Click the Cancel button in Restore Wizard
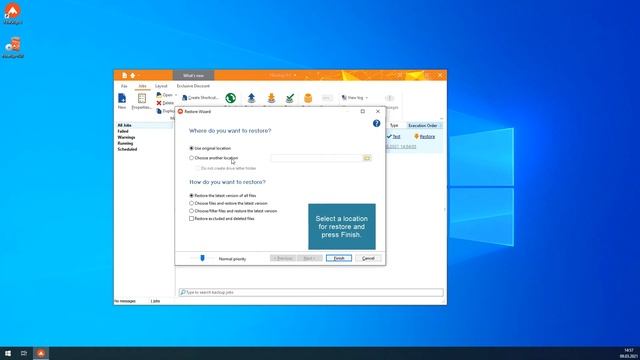The height and width of the screenshot is (360, 640). coord(368,258)
